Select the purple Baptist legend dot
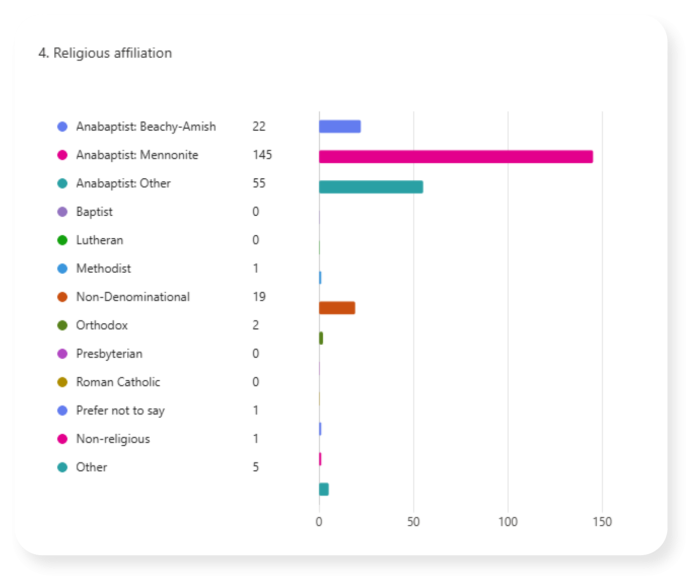Screen dimensions: 690x580 pyautogui.click(x=62, y=212)
